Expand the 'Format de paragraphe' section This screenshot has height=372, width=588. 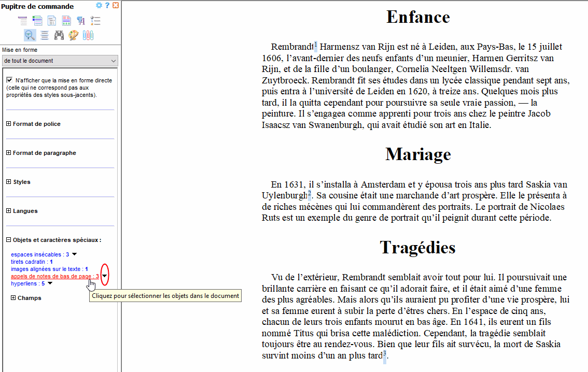[x=9, y=153]
